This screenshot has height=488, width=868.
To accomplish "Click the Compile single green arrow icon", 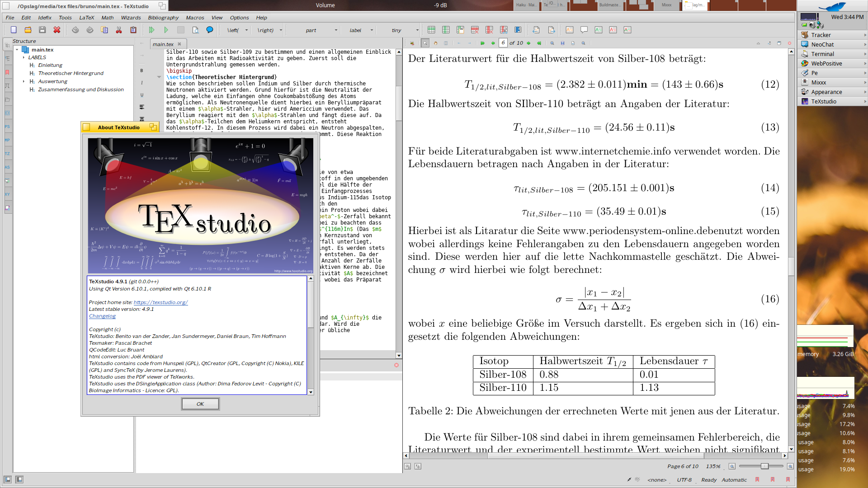I will 166,30.
